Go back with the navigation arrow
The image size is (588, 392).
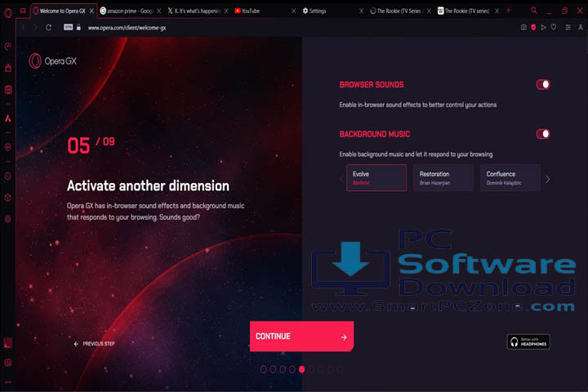click(23, 28)
